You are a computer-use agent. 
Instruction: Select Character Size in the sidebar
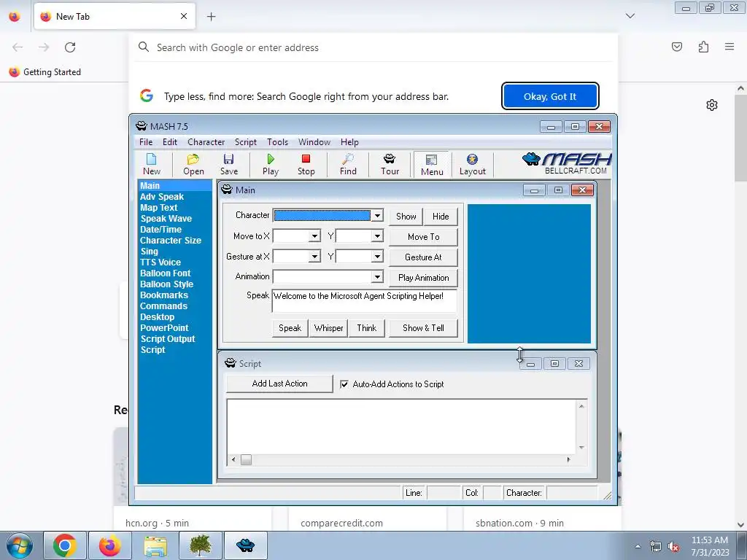(171, 241)
